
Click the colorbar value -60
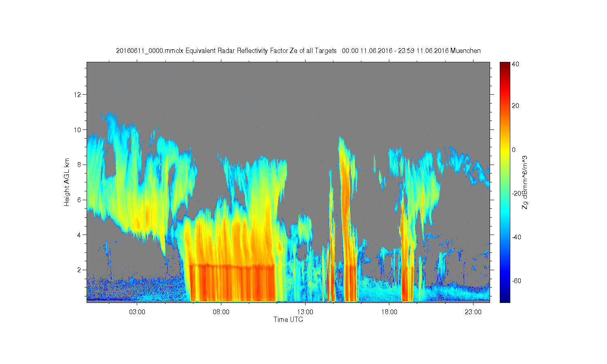click(x=516, y=281)
